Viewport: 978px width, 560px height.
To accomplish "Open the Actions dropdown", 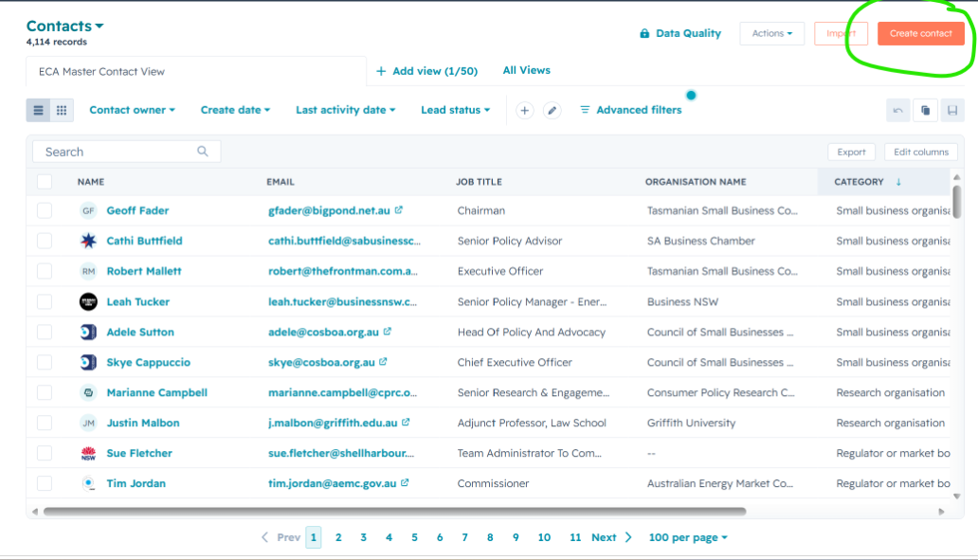I will (772, 34).
